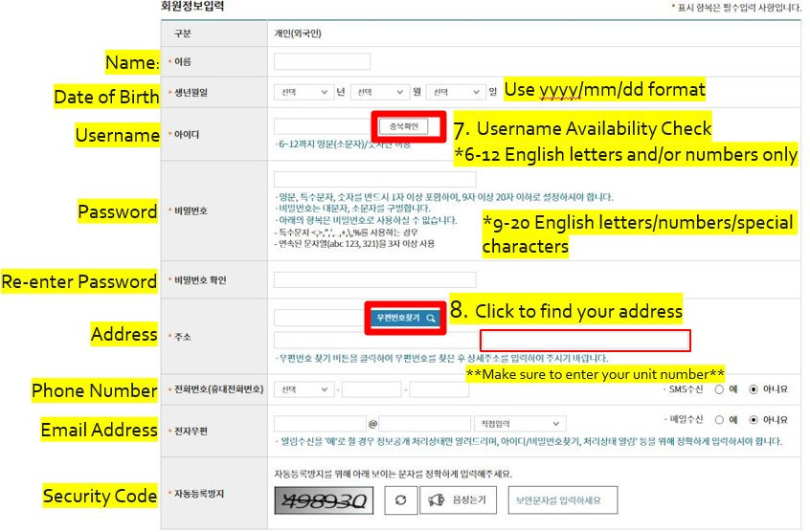Open the birth month dropdown
Viewport: 810px width, 532px height.
379,92
